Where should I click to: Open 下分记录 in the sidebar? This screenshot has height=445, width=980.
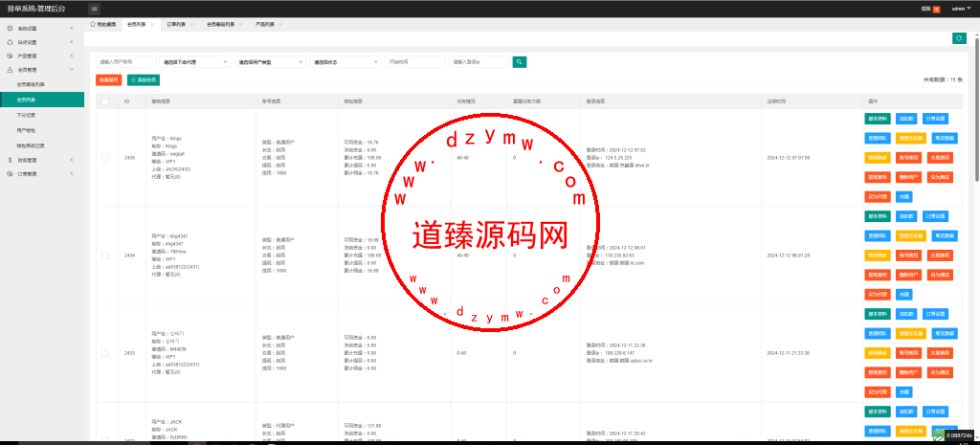tap(42, 115)
